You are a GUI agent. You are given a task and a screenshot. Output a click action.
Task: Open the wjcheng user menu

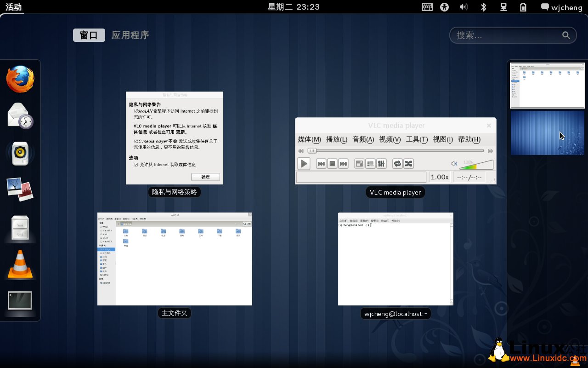point(561,7)
